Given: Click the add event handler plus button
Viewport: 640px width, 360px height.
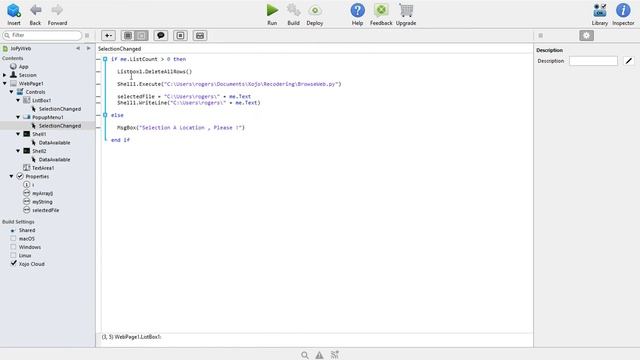Looking at the screenshot, I should click(x=108, y=36).
